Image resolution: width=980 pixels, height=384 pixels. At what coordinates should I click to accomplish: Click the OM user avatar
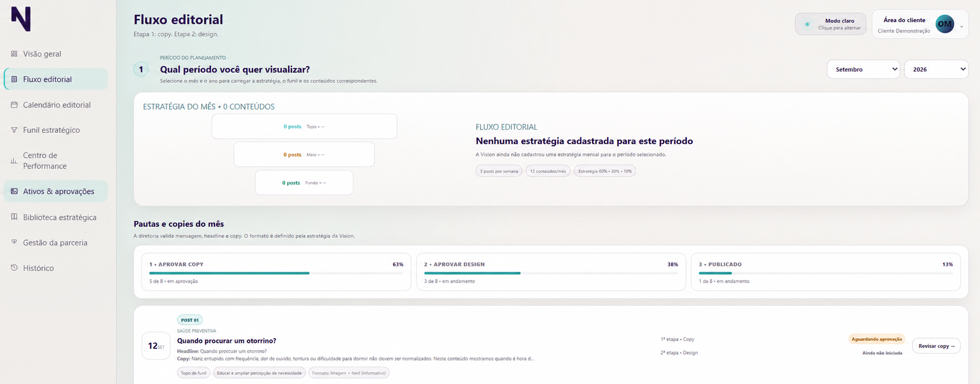[945, 24]
